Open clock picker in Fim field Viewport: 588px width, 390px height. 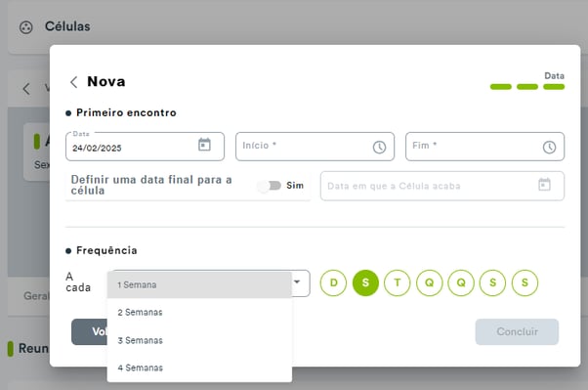click(x=549, y=148)
